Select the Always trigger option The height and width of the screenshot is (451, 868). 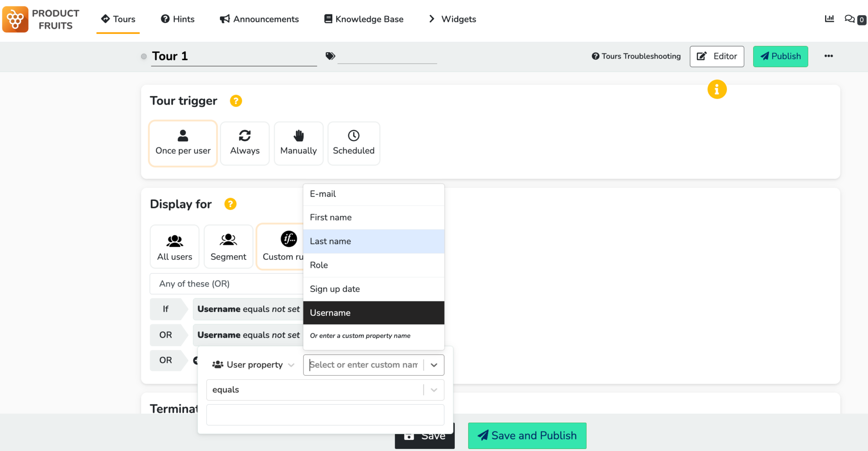point(245,143)
